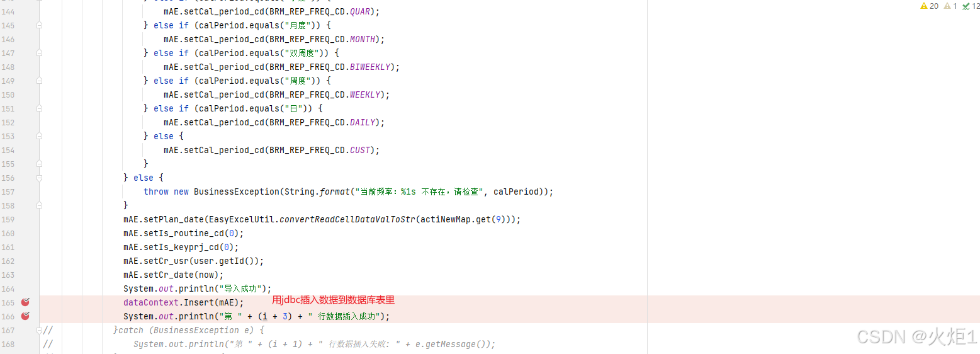Viewport: 980px width, 354px height.
Task: Collapse the else block at line 156
Action: pyautogui.click(x=40, y=178)
